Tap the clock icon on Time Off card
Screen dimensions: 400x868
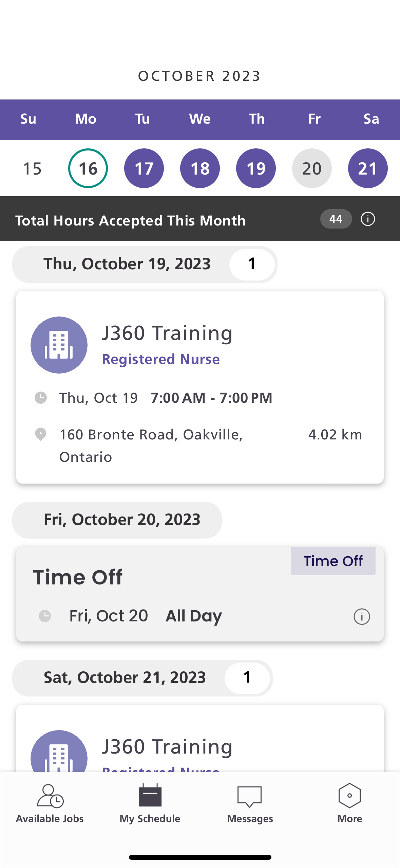45,616
